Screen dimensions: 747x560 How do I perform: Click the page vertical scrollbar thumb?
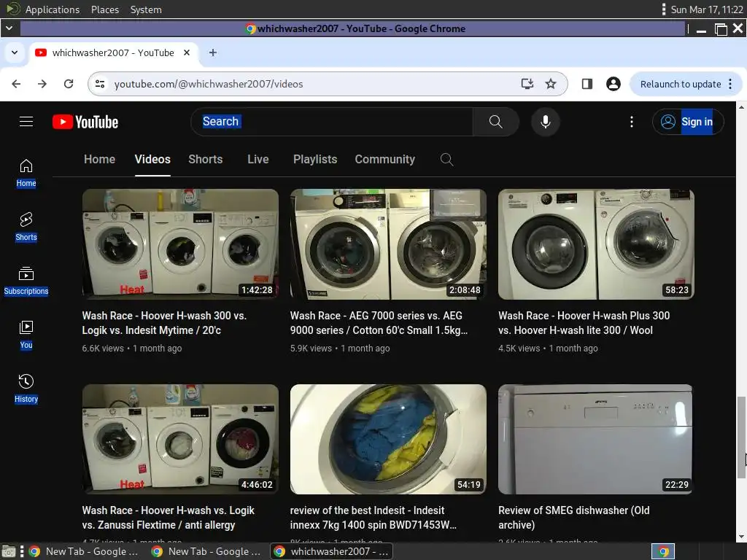741,437
